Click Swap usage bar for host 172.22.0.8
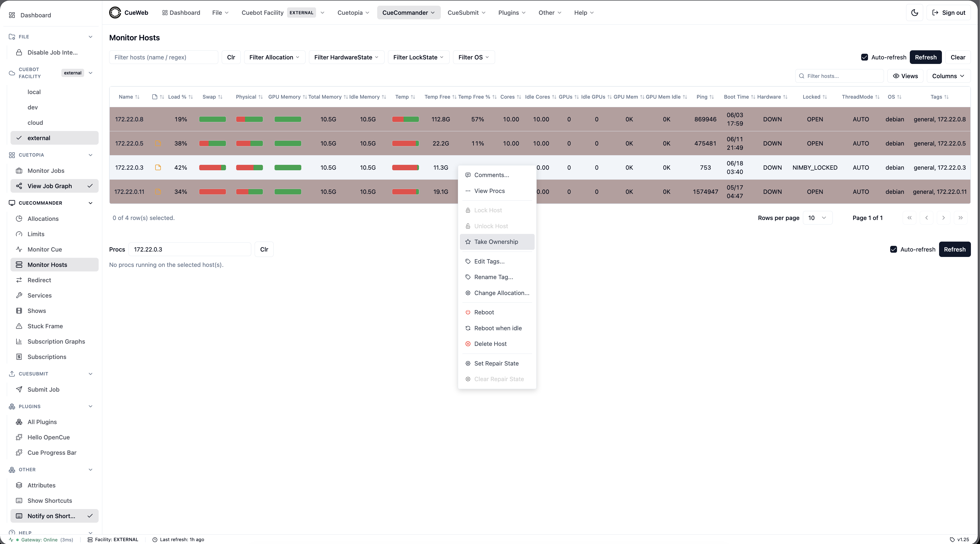 [212, 119]
